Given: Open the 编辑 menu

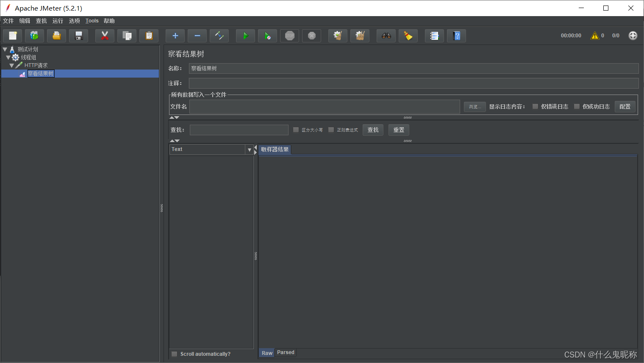Looking at the screenshot, I should point(25,21).
